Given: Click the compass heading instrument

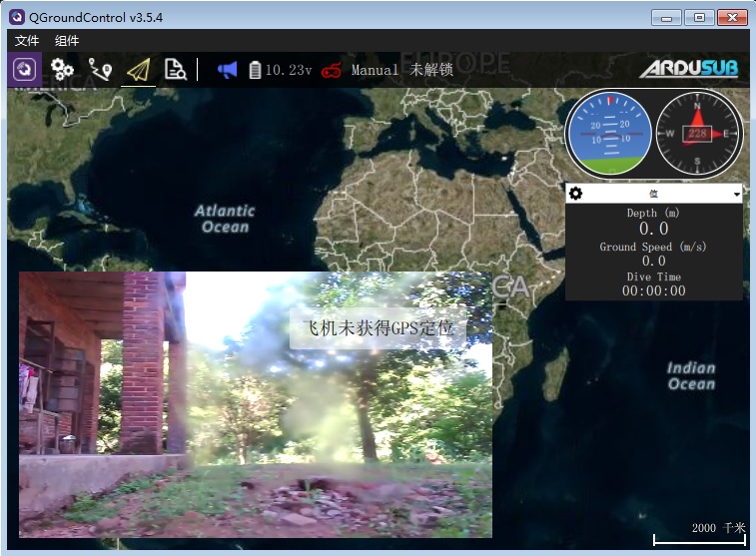Looking at the screenshot, I should 697,134.
